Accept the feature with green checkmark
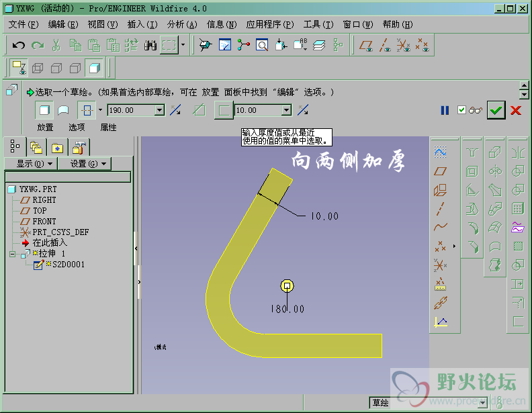 496,110
